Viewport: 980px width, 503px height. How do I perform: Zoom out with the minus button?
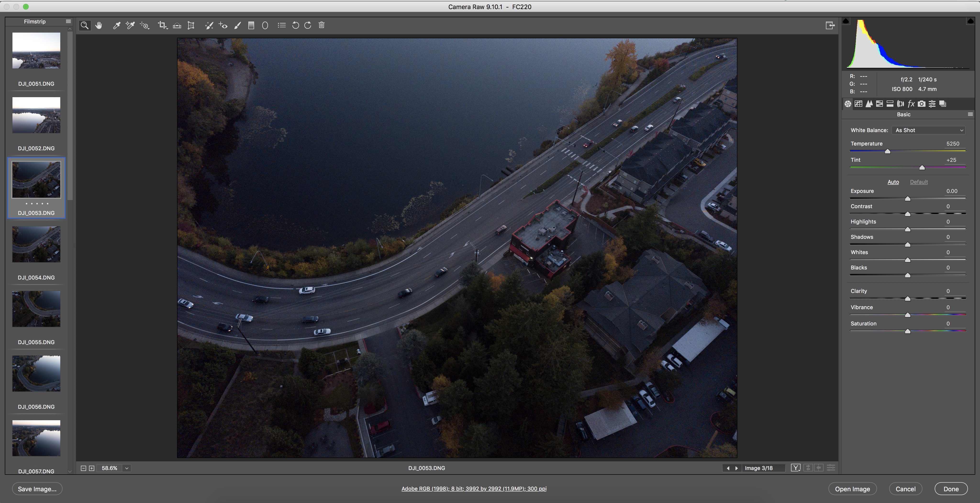tap(83, 468)
